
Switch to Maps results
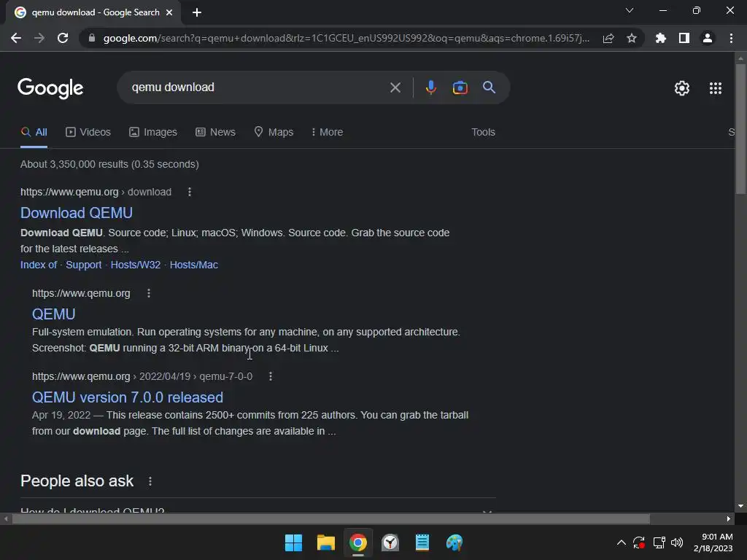(274, 132)
